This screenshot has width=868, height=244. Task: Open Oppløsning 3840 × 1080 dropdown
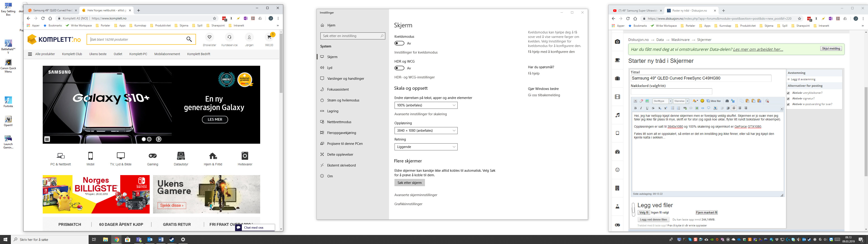pyautogui.click(x=426, y=130)
